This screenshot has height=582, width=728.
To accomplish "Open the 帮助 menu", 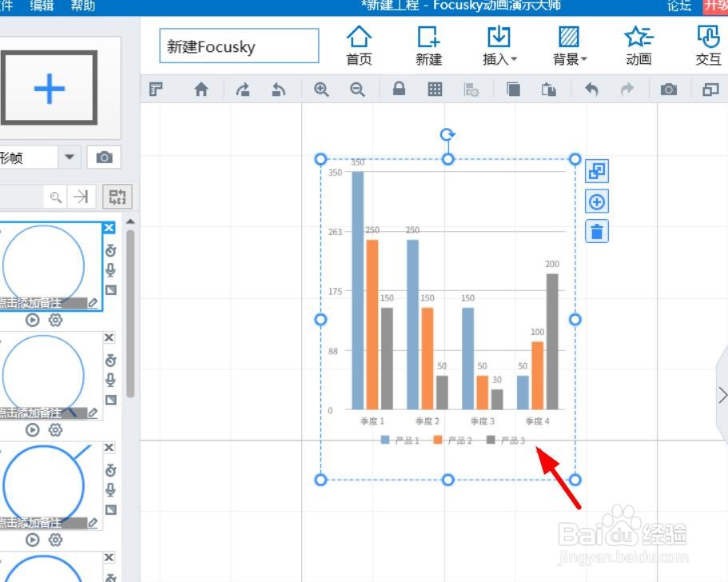I will point(83,6).
